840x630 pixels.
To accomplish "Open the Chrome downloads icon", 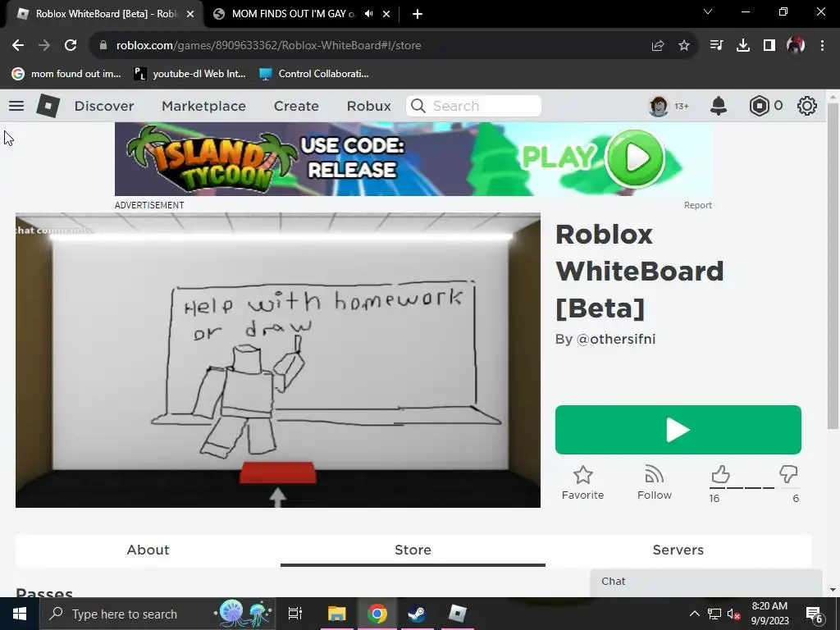I will point(742,46).
